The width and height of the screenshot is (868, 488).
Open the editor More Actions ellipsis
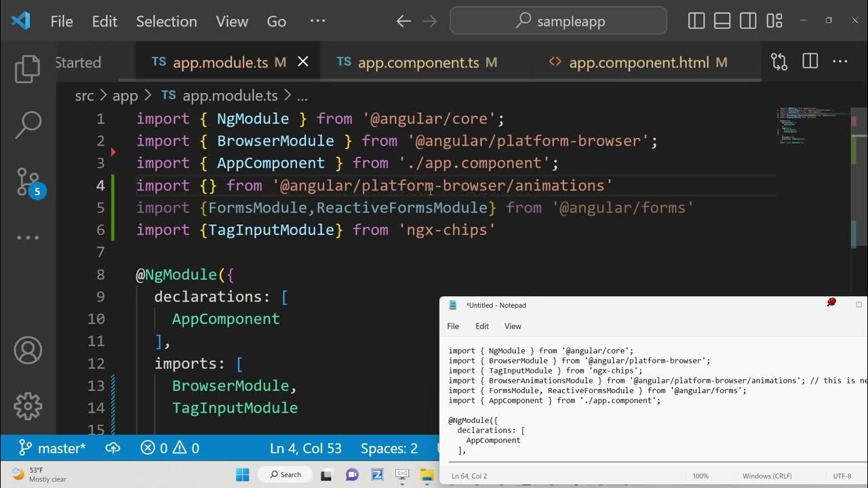tap(840, 62)
